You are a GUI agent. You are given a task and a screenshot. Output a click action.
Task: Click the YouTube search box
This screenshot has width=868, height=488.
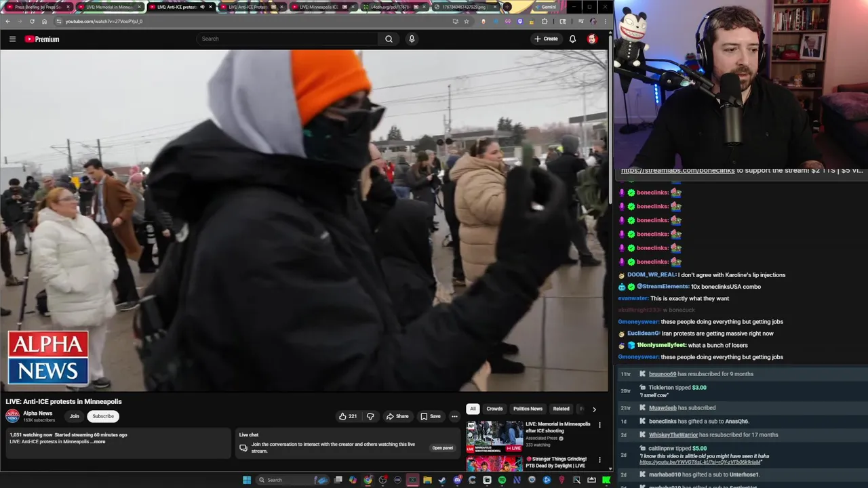coord(288,39)
